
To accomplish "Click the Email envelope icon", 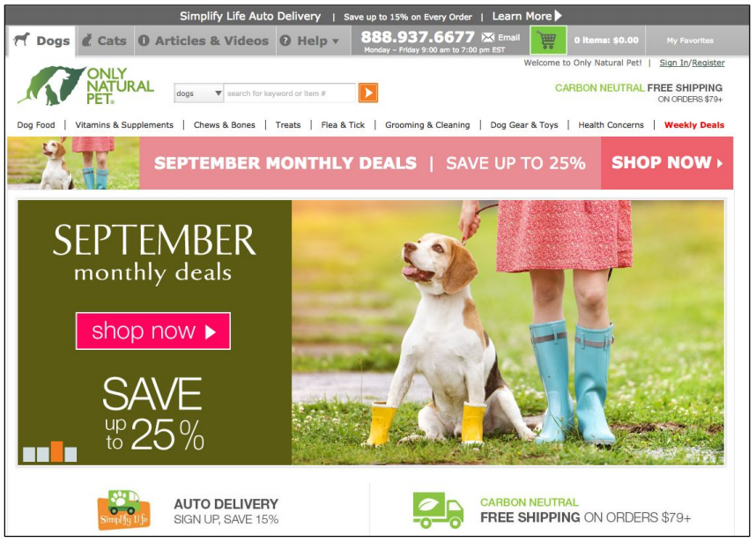I will [488, 37].
